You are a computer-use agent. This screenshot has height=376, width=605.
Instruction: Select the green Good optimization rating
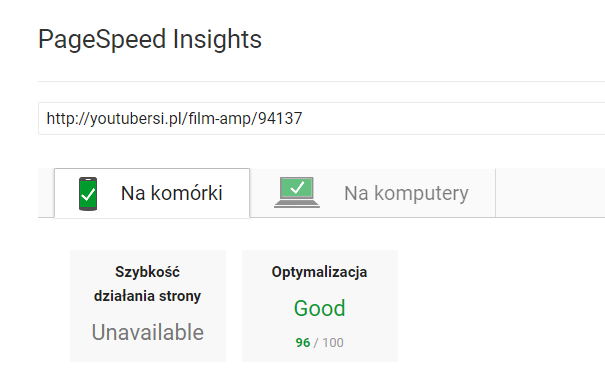[x=319, y=308]
